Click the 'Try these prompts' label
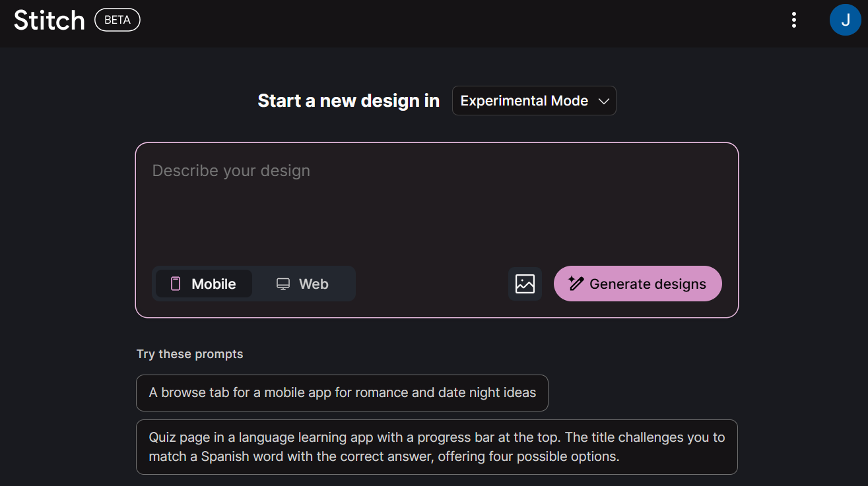This screenshot has width=868, height=486. pos(189,354)
